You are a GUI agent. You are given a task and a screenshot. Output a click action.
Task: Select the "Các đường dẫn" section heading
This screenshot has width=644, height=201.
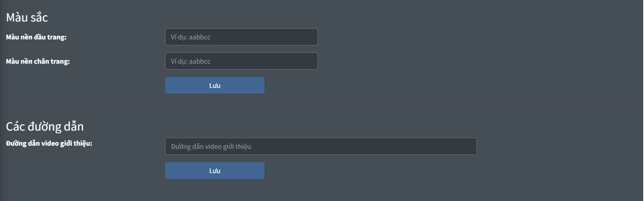click(45, 127)
